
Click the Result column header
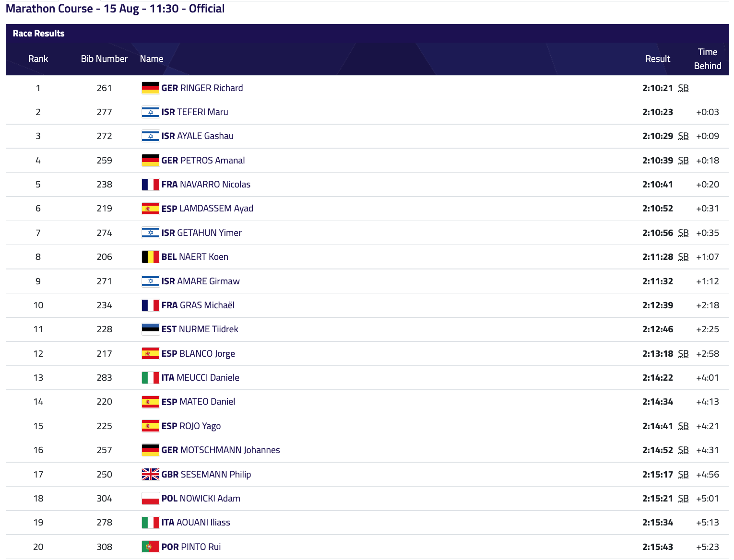click(x=657, y=59)
